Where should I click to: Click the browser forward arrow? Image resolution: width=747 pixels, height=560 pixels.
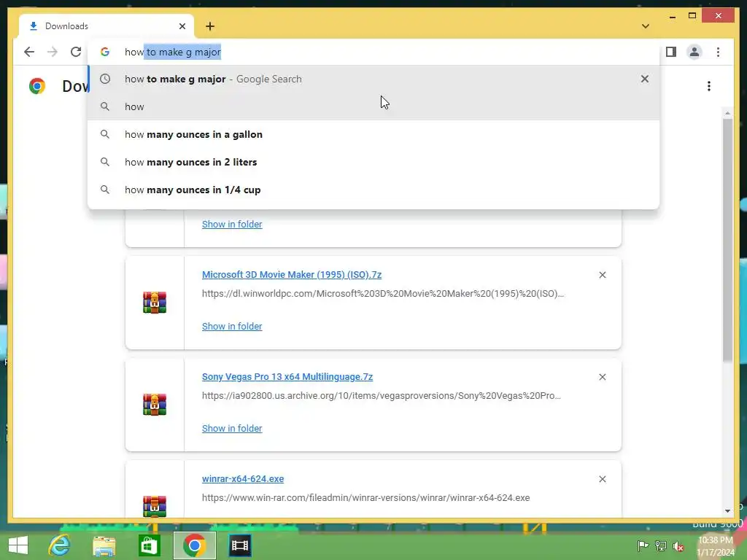(x=53, y=52)
